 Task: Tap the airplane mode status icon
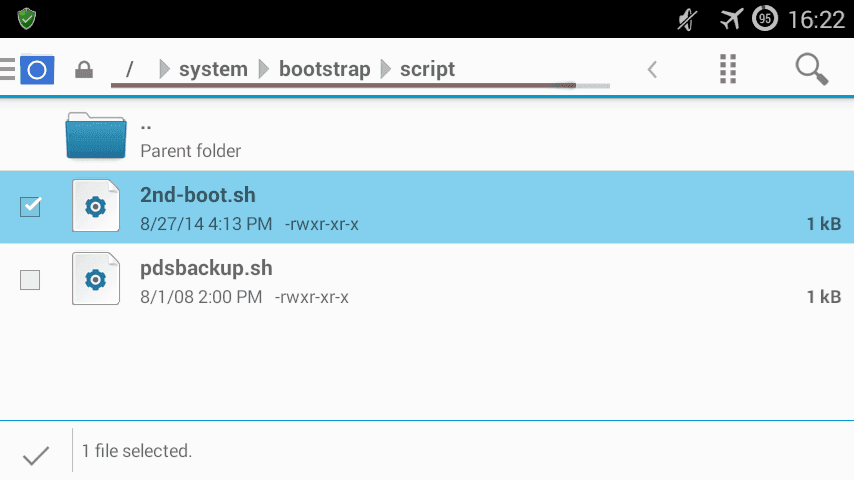[x=731, y=19]
